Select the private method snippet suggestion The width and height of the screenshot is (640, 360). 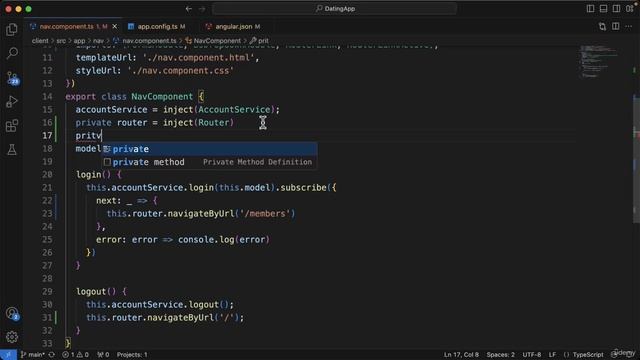click(209, 162)
